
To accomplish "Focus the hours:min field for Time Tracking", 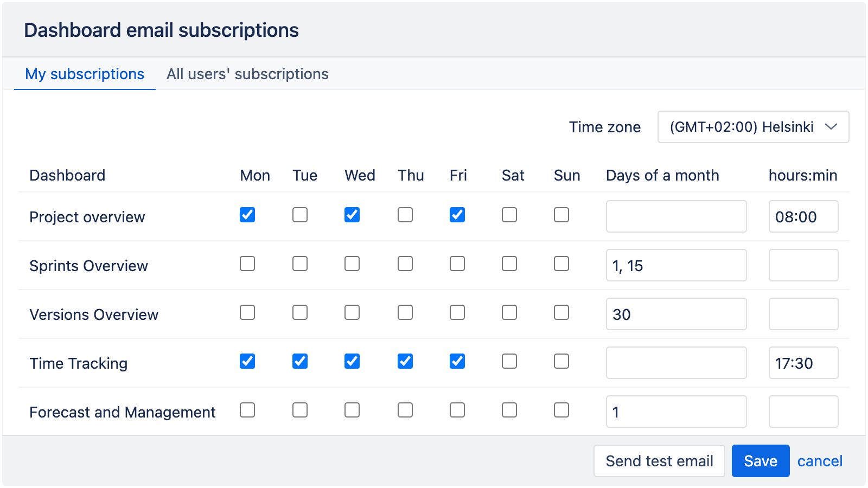I will pos(803,363).
